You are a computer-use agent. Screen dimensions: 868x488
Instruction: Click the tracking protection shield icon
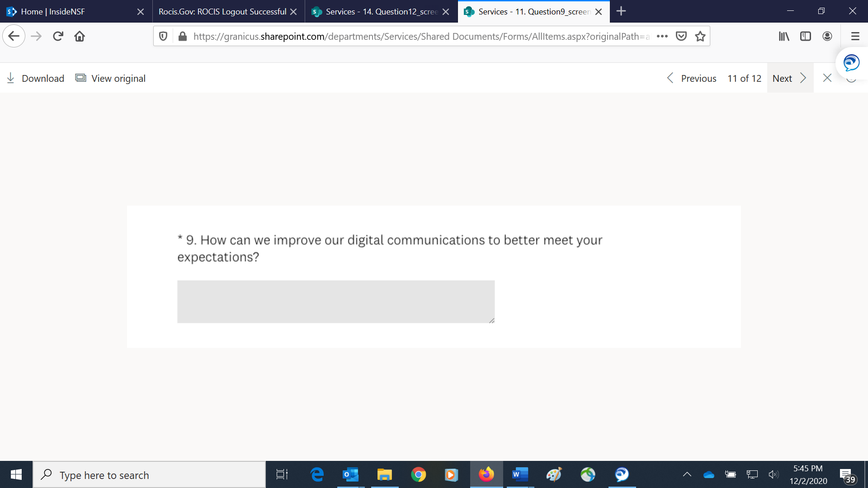pos(164,36)
